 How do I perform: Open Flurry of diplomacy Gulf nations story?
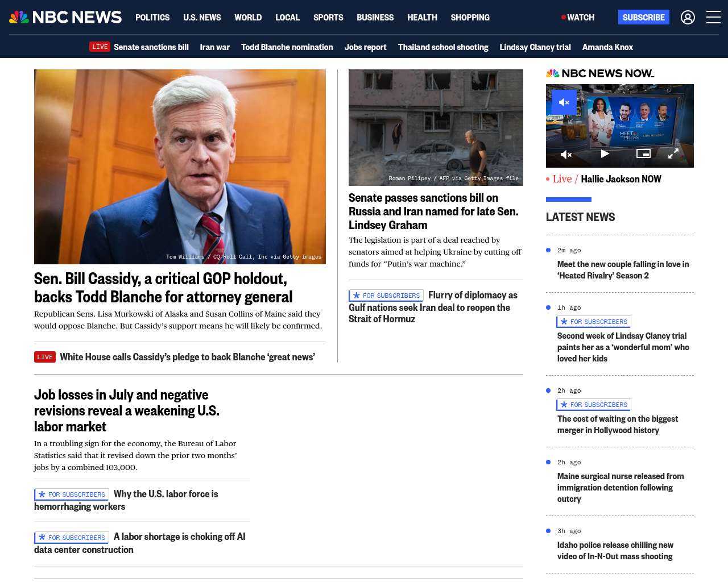pos(433,307)
